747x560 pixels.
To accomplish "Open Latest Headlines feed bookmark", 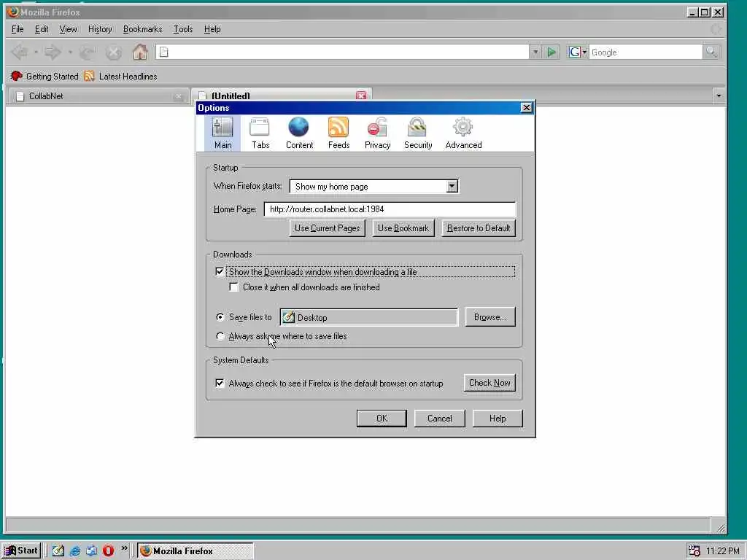I will [120, 76].
